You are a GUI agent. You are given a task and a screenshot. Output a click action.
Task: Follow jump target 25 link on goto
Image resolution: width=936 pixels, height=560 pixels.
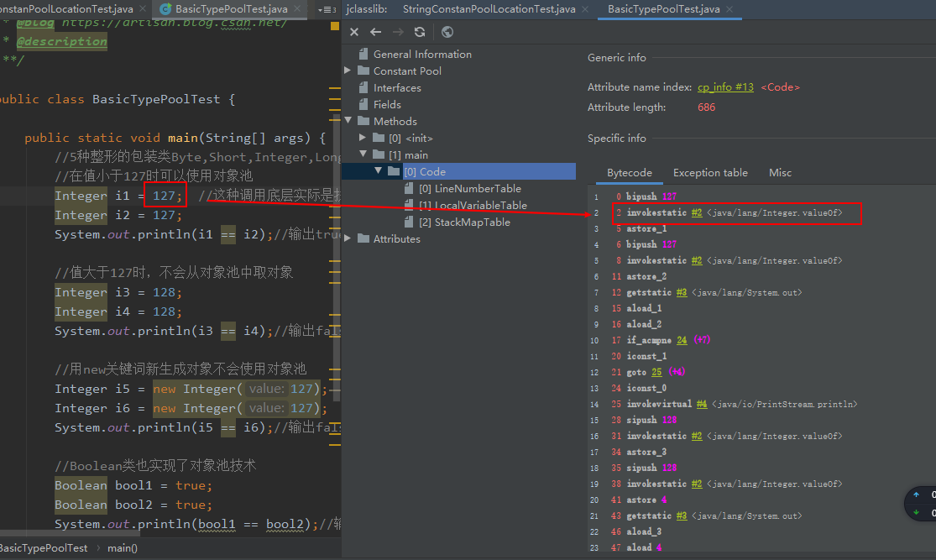656,372
